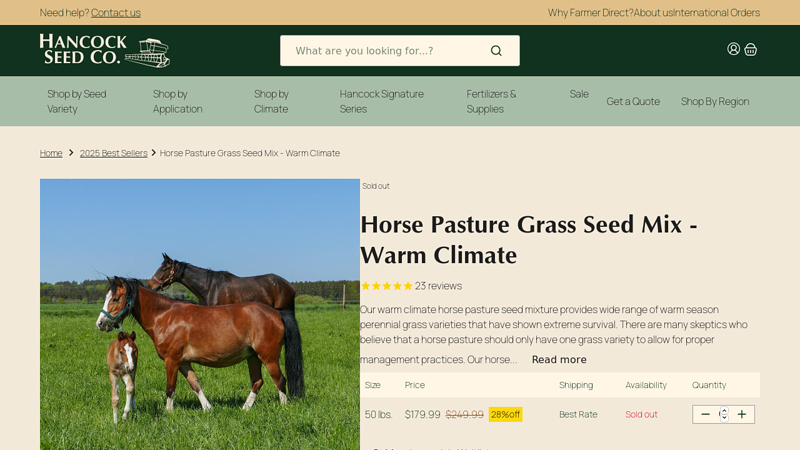Screen dimensions: 800x450
Task: Click the Best Rate shipping cell
Action: (578, 414)
